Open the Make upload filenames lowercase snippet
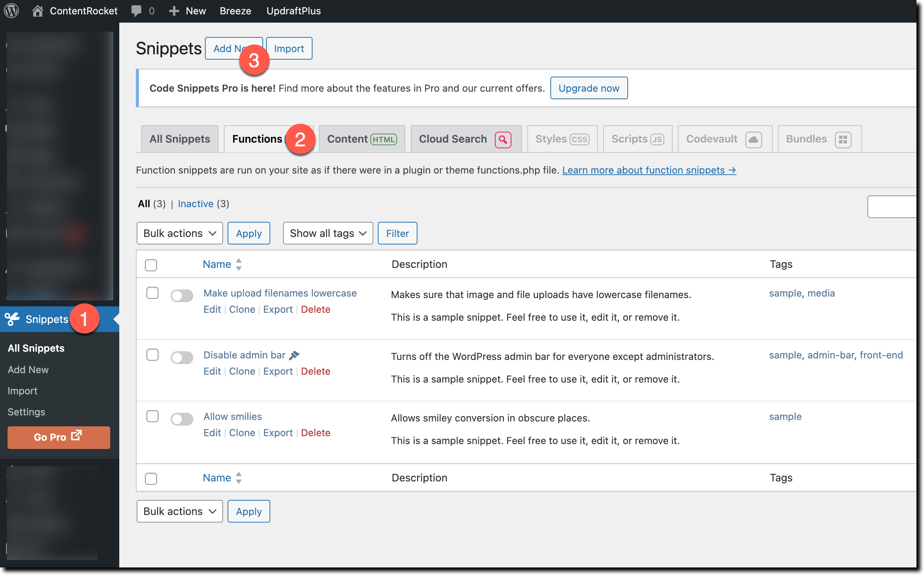Image resolution: width=924 pixels, height=575 pixels. tap(280, 293)
